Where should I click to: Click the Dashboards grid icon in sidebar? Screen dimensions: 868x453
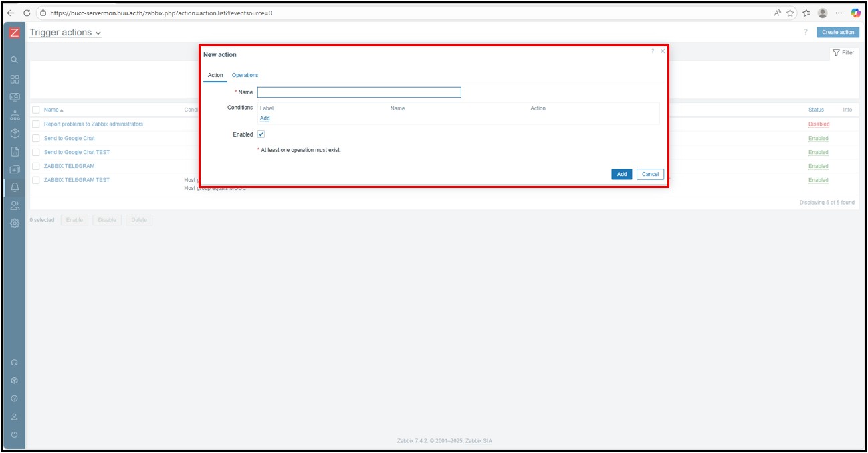pyautogui.click(x=15, y=79)
